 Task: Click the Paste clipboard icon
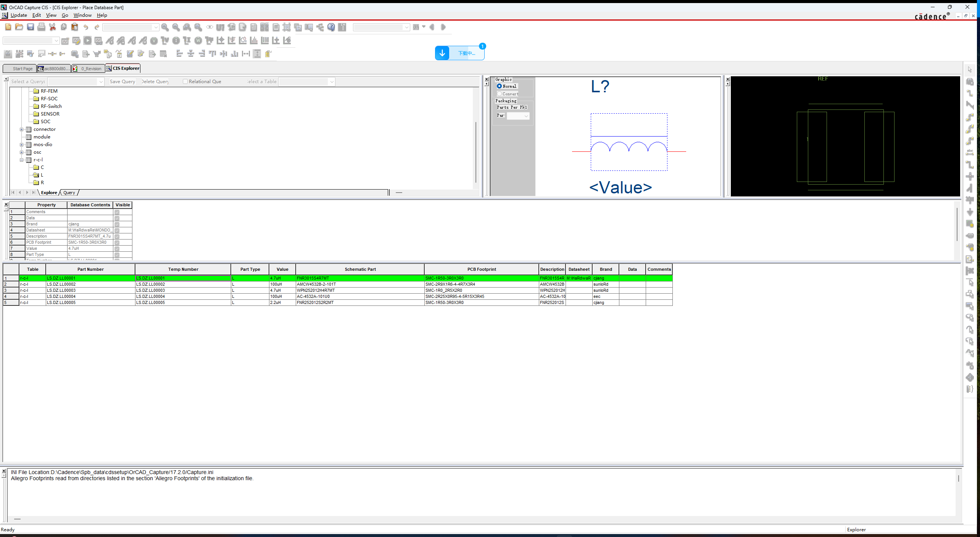pos(75,27)
